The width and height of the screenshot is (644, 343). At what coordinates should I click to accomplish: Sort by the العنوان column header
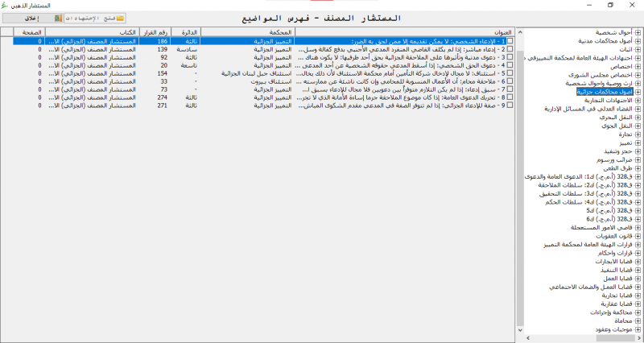[x=405, y=32]
